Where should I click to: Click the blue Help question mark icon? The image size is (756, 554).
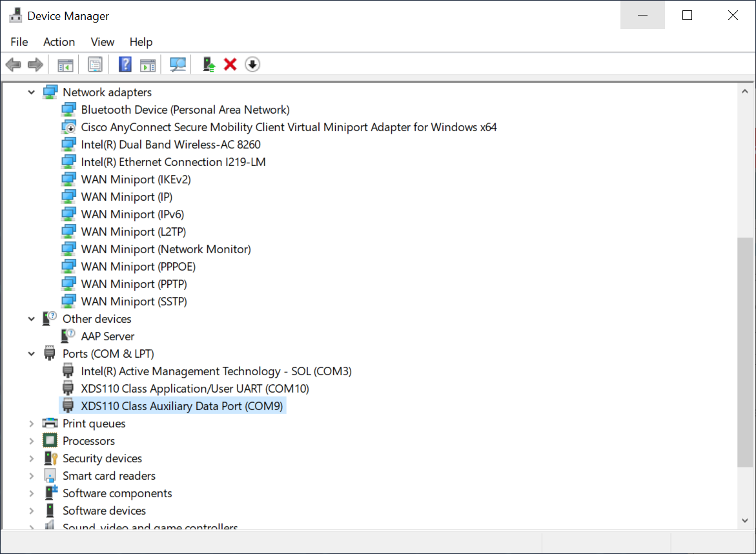point(125,64)
